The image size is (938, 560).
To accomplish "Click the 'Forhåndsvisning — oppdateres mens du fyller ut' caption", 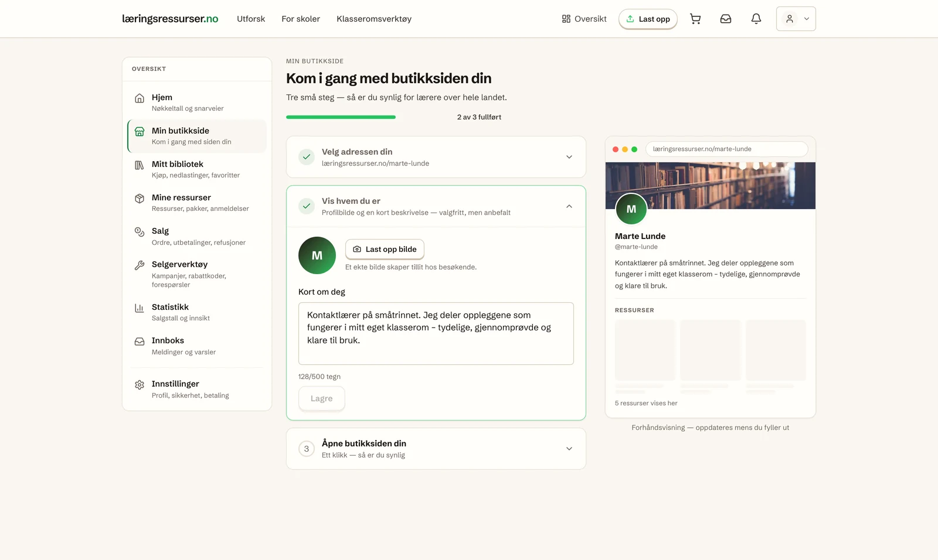I will pyautogui.click(x=711, y=428).
